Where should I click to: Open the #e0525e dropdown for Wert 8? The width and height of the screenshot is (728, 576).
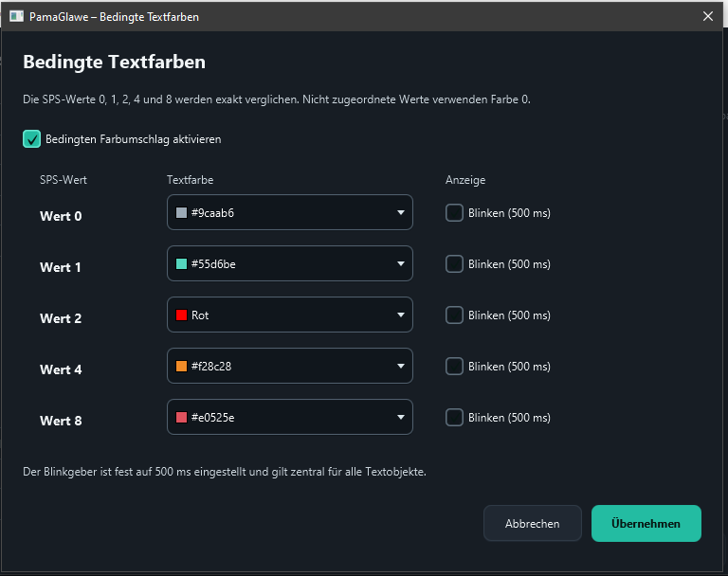290,417
